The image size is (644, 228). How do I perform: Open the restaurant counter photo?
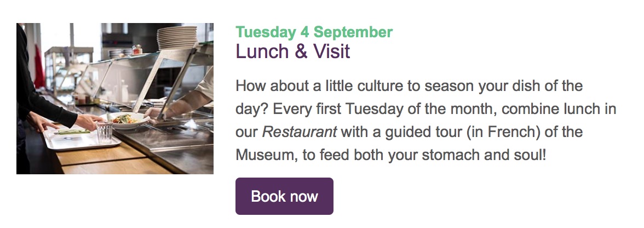(x=115, y=99)
